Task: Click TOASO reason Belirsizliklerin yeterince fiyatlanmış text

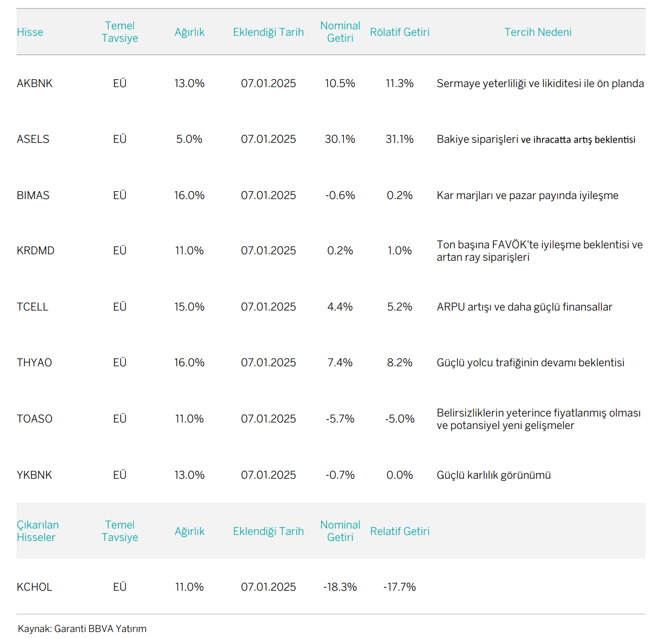Action: [539, 419]
